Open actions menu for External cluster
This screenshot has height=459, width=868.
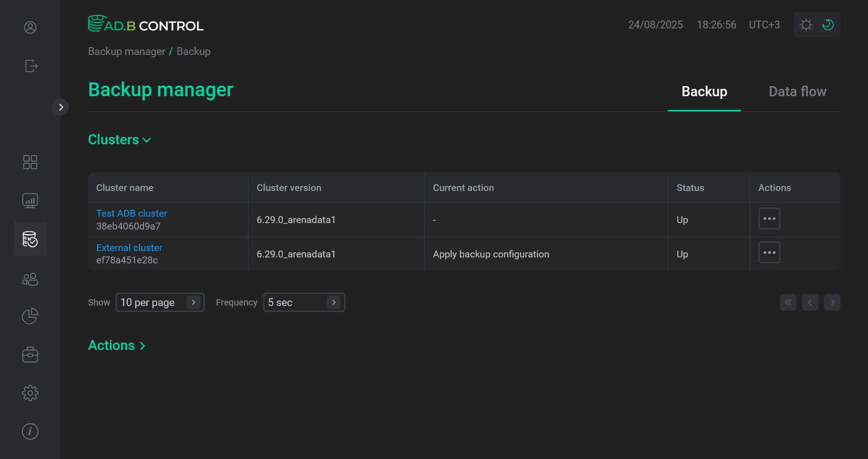tap(769, 252)
